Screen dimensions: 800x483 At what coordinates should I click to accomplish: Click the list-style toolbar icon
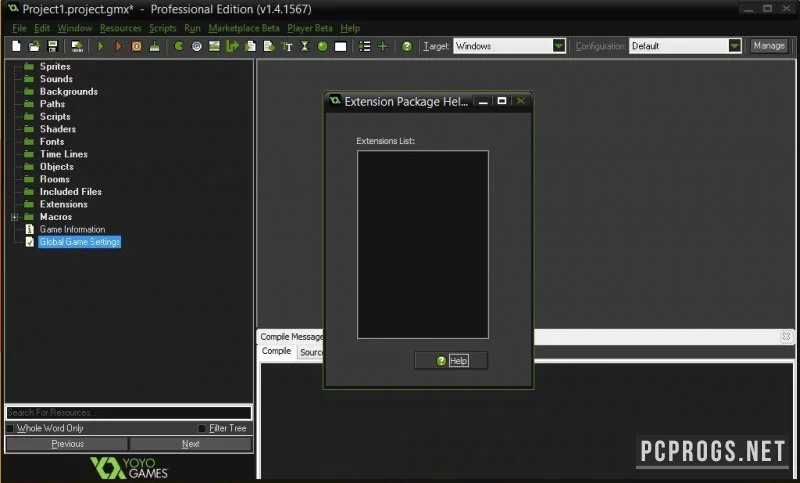[x=364, y=46]
